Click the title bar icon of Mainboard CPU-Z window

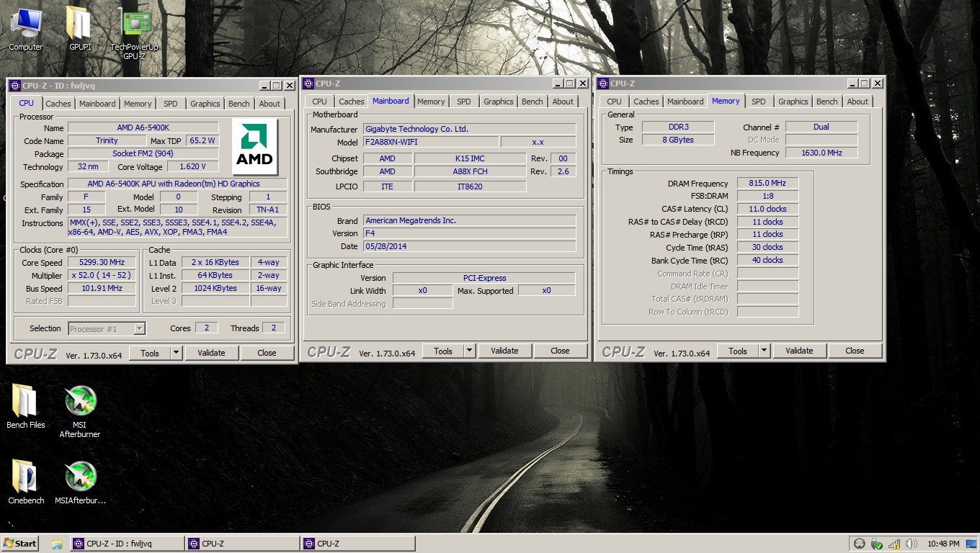coord(308,84)
